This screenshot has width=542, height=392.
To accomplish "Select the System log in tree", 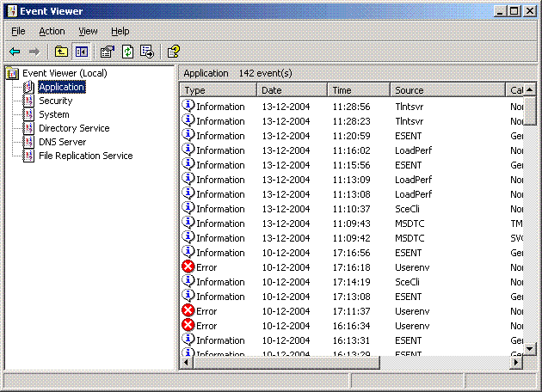I will 53,114.
